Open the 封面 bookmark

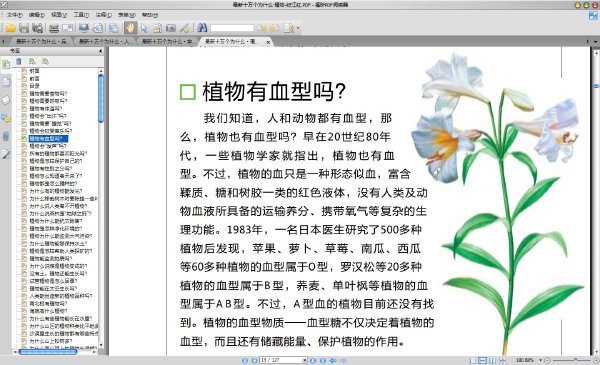34,71
